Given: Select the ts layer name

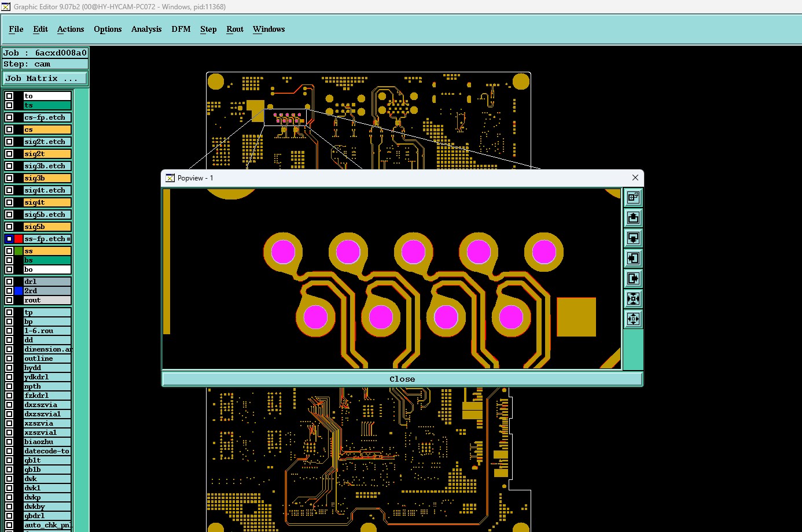Looking at the screenshot, I should point(47,105).
